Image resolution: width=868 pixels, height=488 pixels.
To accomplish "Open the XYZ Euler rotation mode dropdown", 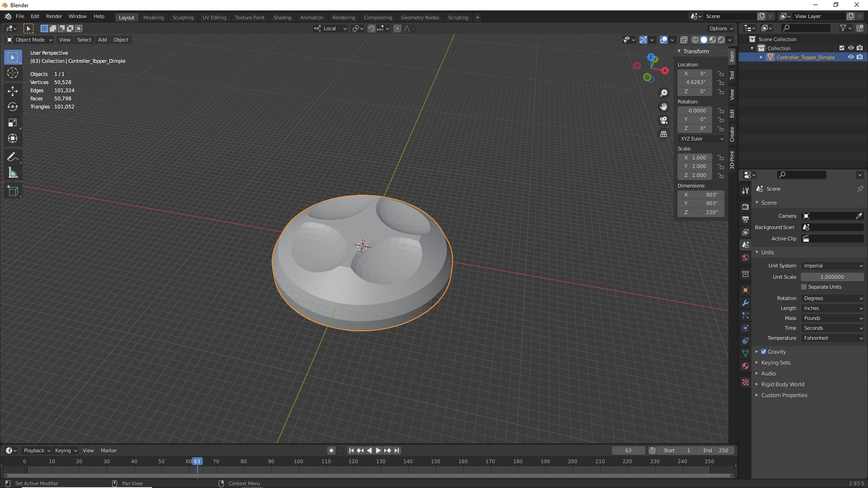I will tap(701, 139).
